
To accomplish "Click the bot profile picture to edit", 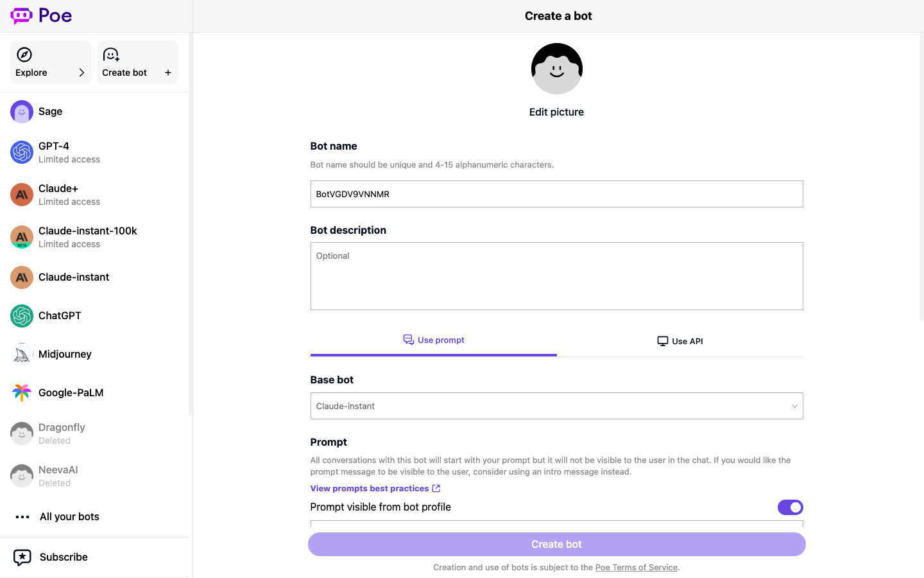I will tap(556, 69).
